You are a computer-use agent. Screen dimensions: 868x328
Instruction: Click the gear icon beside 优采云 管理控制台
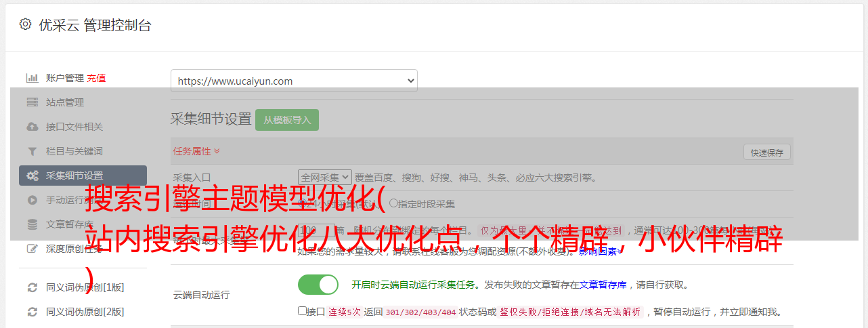tap(25, 24)
